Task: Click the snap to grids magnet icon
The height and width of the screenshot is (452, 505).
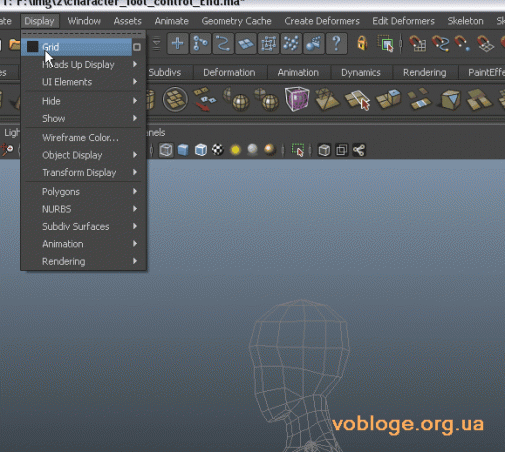Action: [417, 44]
